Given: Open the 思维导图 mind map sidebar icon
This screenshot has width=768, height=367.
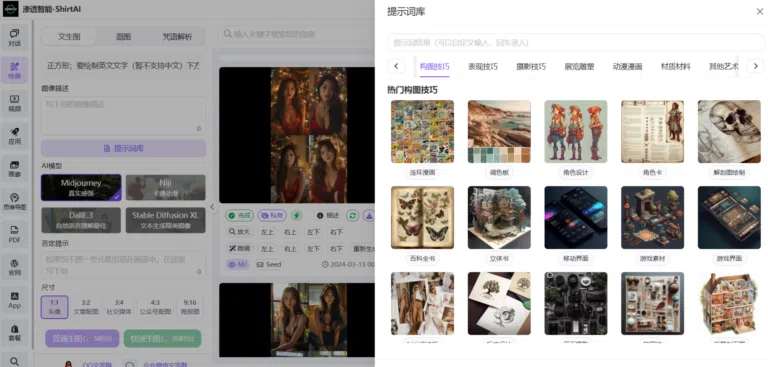Looking at the screenshot, I should [x=15, y=201].
